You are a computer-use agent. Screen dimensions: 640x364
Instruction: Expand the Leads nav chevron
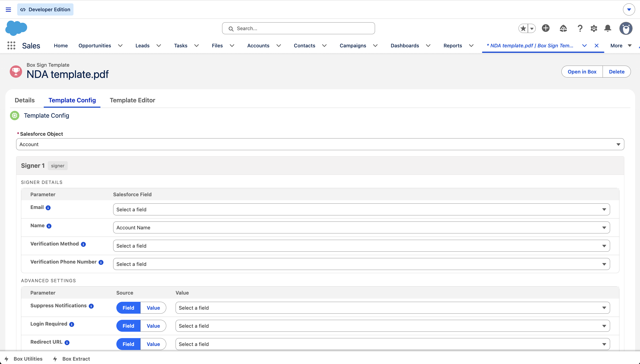coord(159,45)
